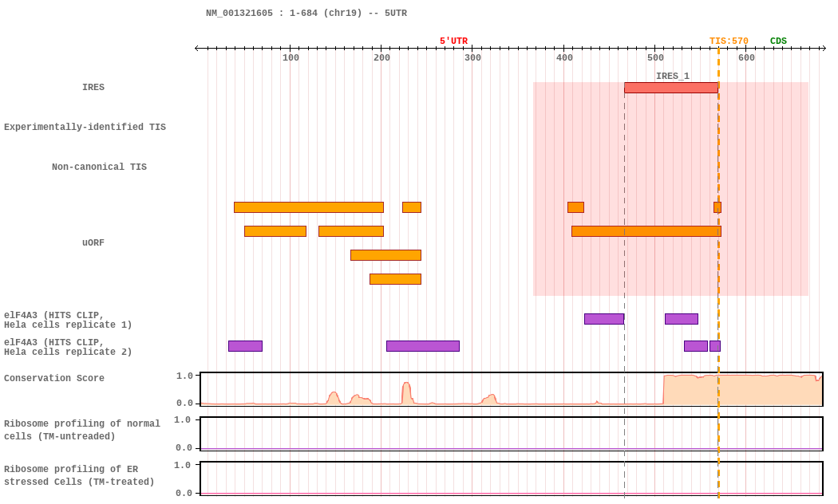Click the second-row uORF bar starting near position 50
Viewport: 838px width, 504px height.
275,231
